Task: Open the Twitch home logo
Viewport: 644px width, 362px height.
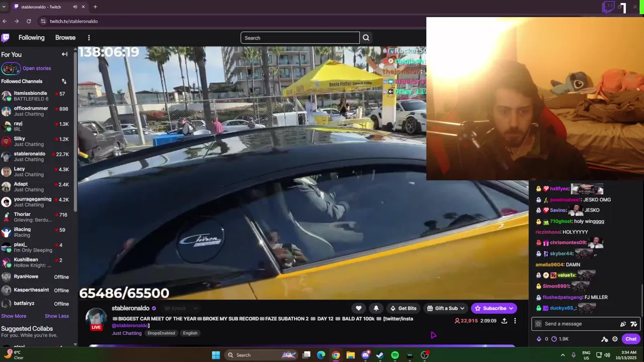Action: click(6, 38)
